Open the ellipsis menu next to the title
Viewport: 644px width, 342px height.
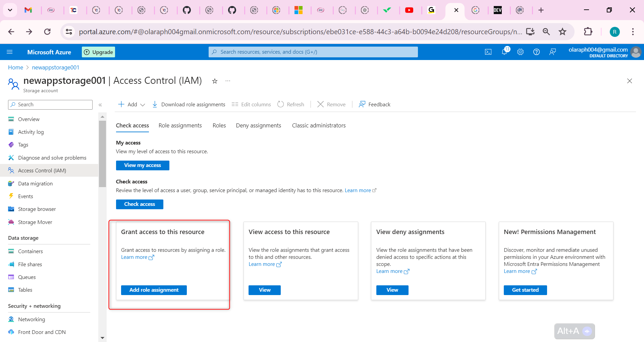228,81
